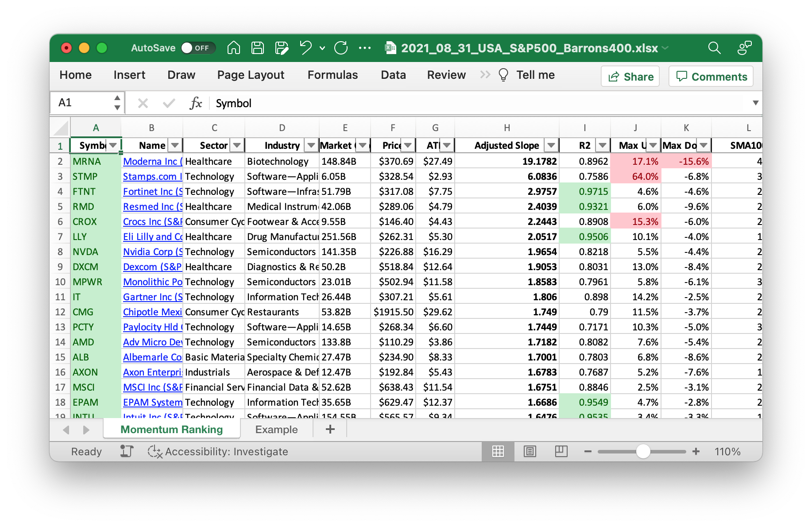Click the Home icon in title bar

pos(233,48)
